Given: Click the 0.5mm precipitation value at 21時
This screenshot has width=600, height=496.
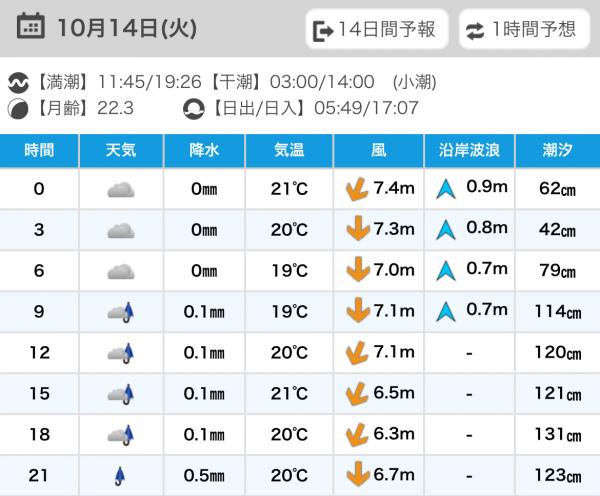Looking at the screenshot, I should pos(204,475).
